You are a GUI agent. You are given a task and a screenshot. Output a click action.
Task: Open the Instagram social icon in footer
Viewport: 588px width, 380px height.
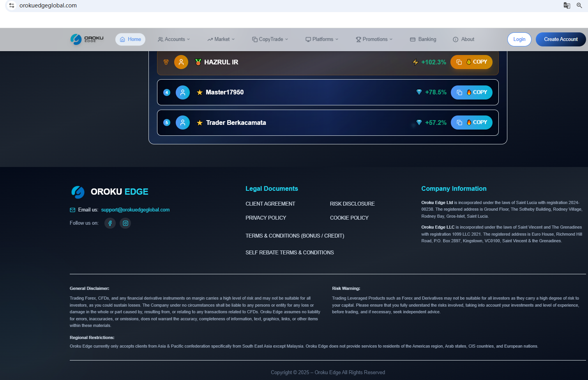click(125, 223)
